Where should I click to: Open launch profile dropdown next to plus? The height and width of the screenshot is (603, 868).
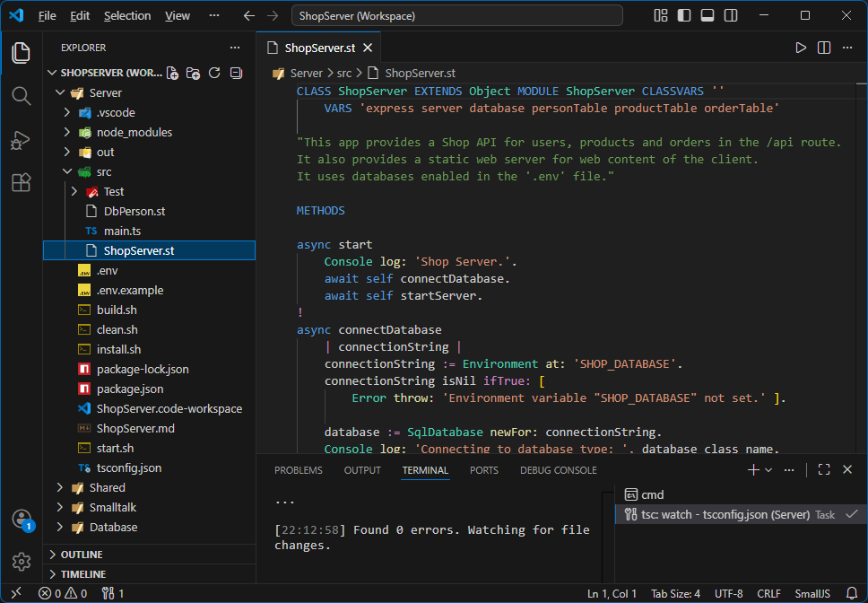click(x=768, y=470)
